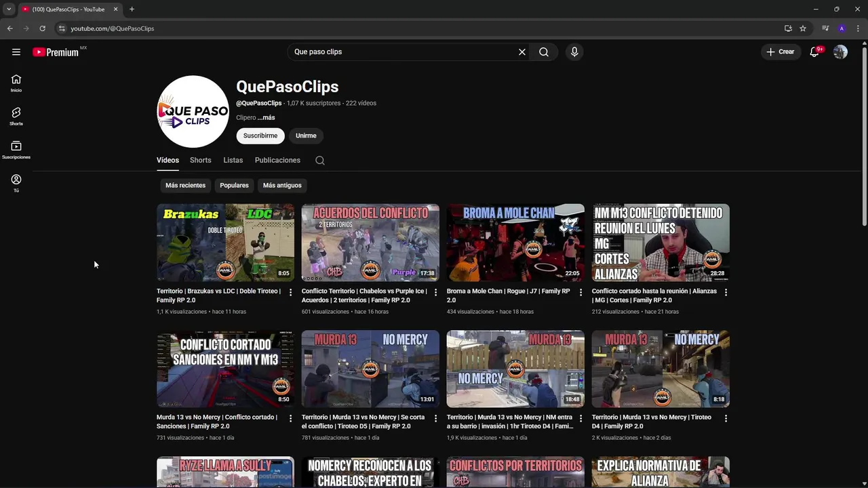Open Brazukas vs LDC video title
Viewport: 868px width, 488px height.
pyautogui.click(x=219, y=296)
